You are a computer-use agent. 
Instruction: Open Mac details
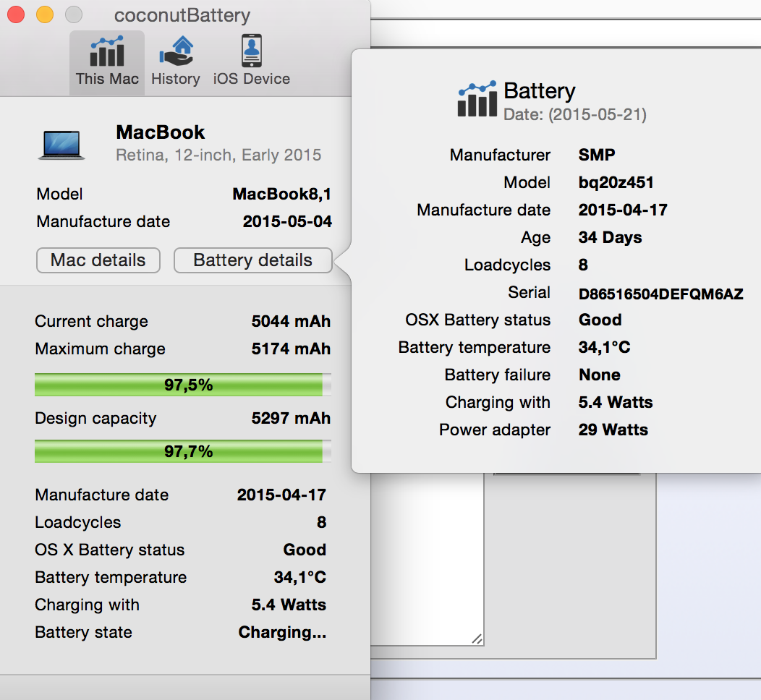[x=98, y=260]
